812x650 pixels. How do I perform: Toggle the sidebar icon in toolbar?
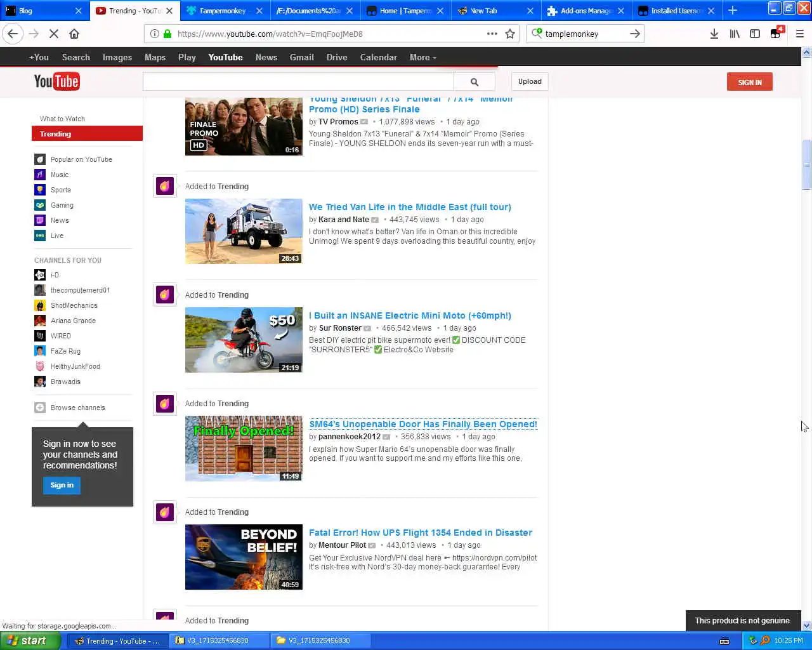tap(755, 34)
